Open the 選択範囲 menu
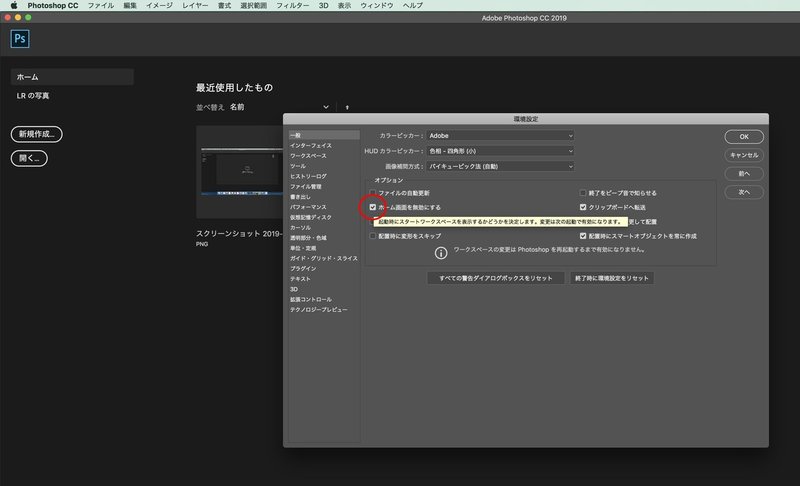Viewport: 800px width, 486px height. [x=254, y=5]
